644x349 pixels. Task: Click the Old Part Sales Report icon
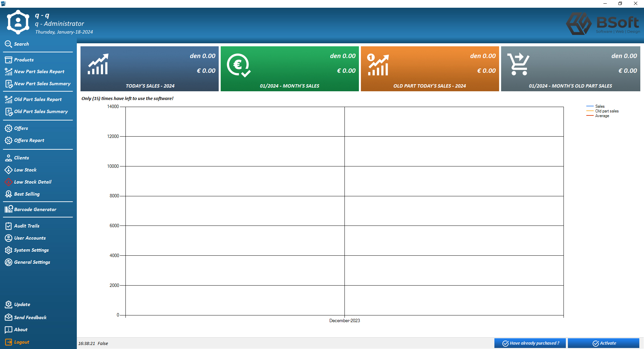[8, 99]
